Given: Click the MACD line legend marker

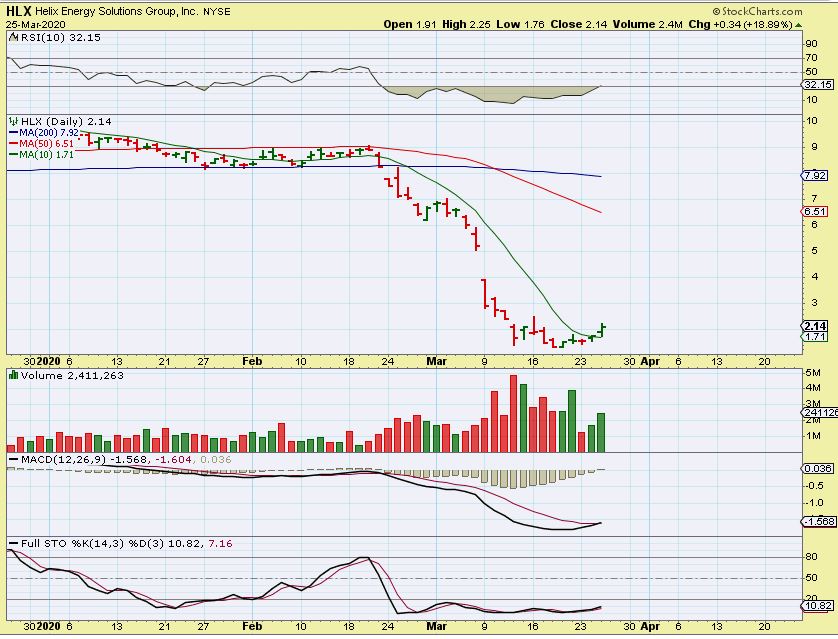Looking at the screenshot, I should tap(13, 460).
